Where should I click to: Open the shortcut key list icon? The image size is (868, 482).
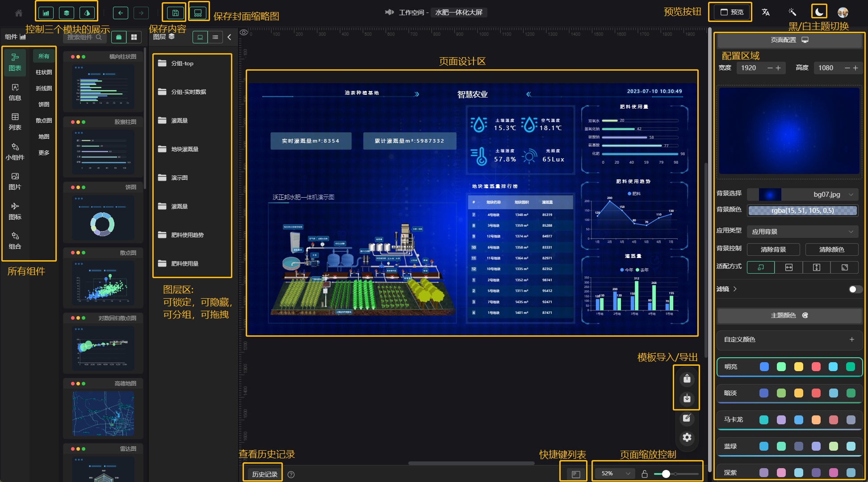pos(575,474)
